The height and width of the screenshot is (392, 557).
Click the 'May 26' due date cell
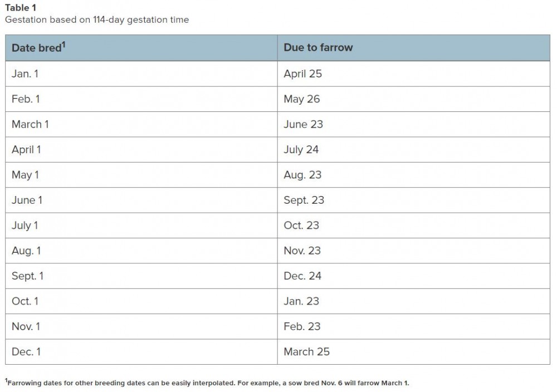pyautogui.click(x=413, y=99)
